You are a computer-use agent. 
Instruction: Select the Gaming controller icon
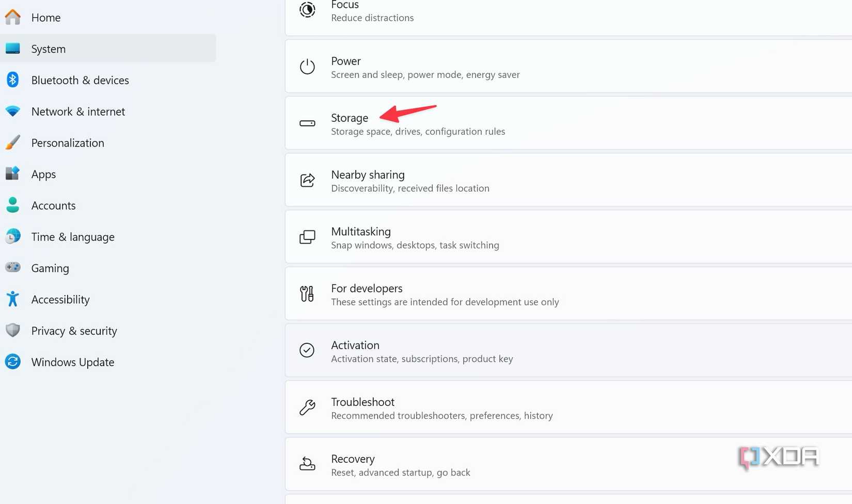[12, 268]
